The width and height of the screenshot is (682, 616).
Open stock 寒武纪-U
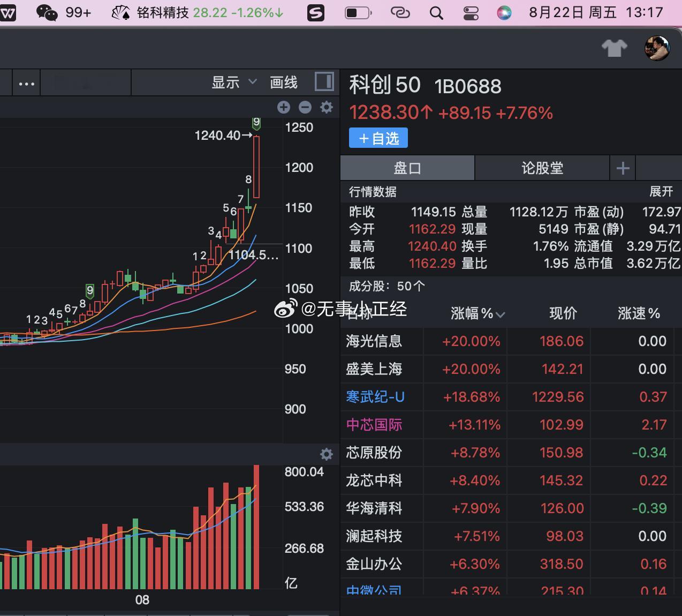pos(375,397)
